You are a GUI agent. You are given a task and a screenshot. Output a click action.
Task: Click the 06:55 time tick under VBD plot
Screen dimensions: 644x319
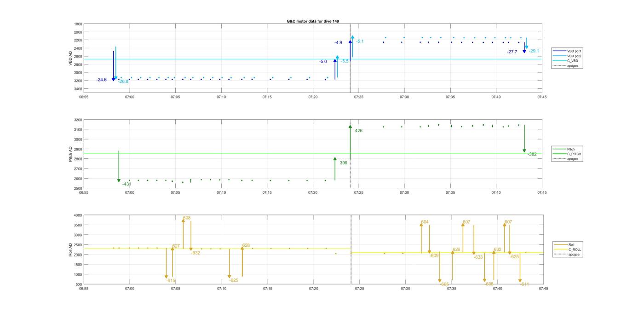(84, 97)
